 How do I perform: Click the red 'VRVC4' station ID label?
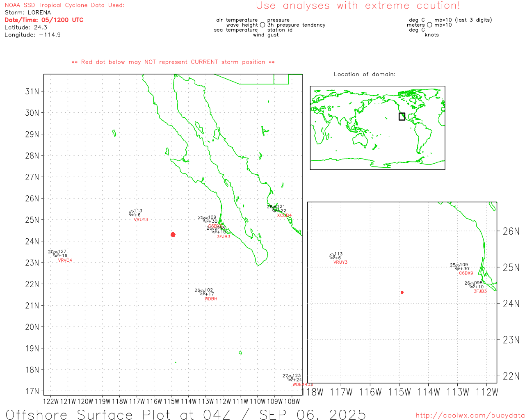coord(65,260)
